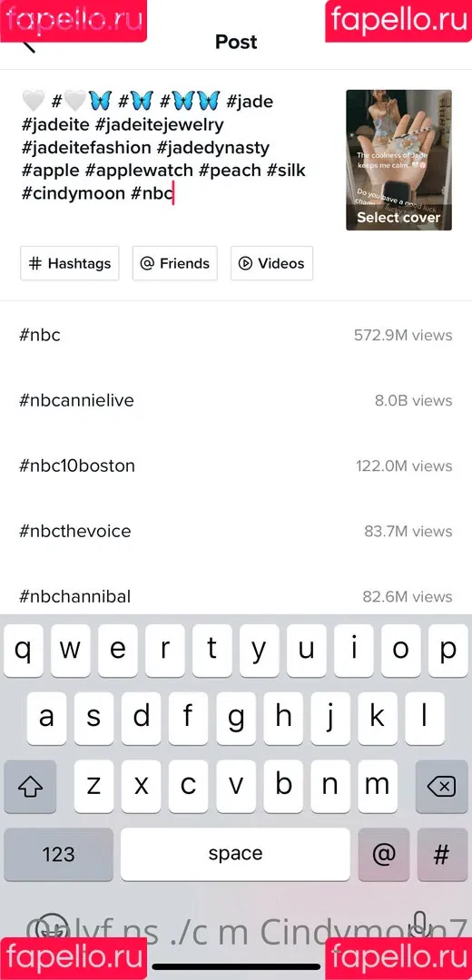Choose the #nbchannibal hashtag
This screenshot has height=980, width=472.
236,596
